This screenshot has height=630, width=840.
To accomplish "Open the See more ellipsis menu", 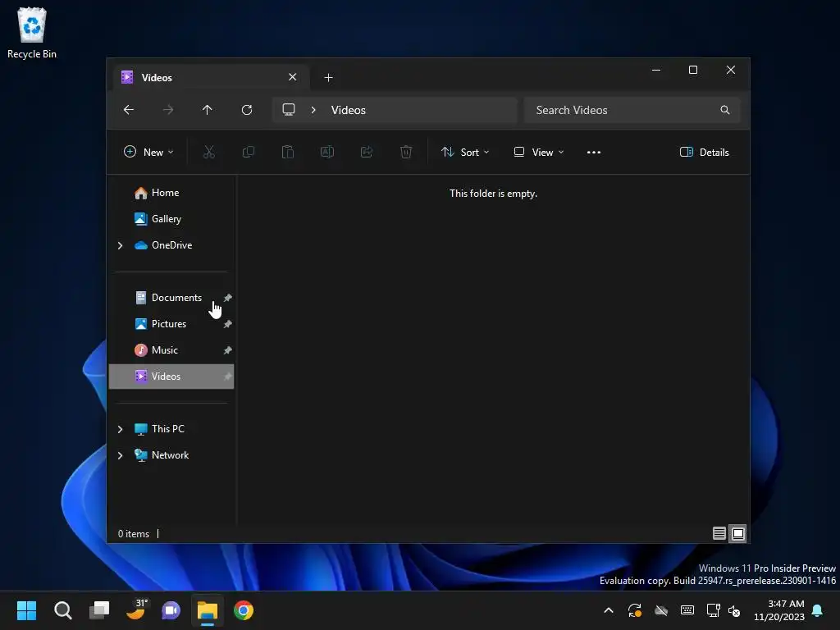I will coord(594,152).
